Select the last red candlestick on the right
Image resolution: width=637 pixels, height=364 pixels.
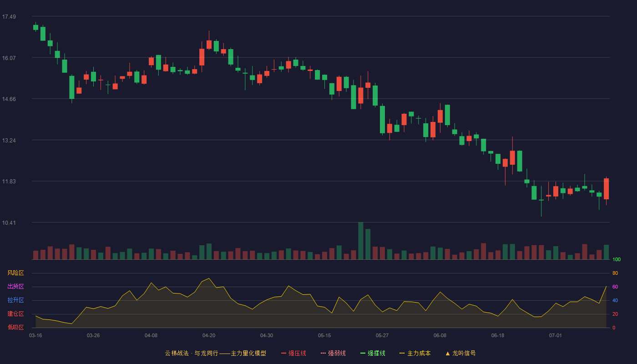[606, 189]
